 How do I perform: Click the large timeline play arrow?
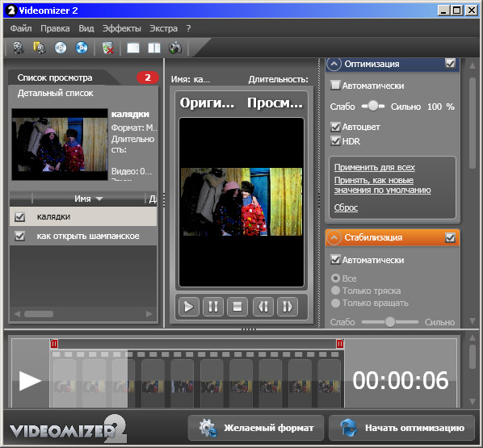coord(30,380)
